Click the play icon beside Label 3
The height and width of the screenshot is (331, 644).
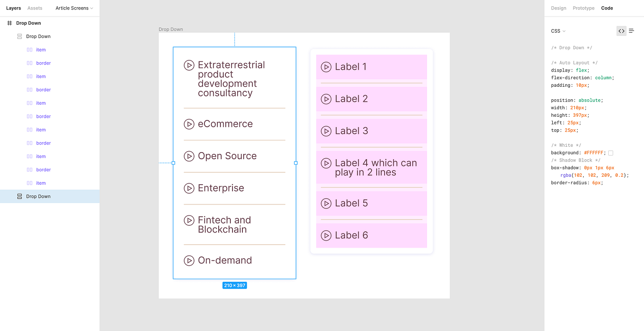tap(326, 131)
